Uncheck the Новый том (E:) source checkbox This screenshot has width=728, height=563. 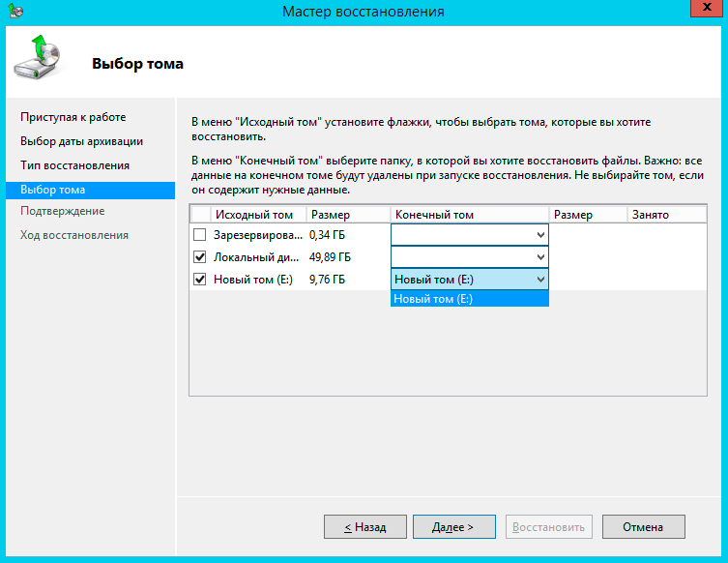tap(199, 280)
